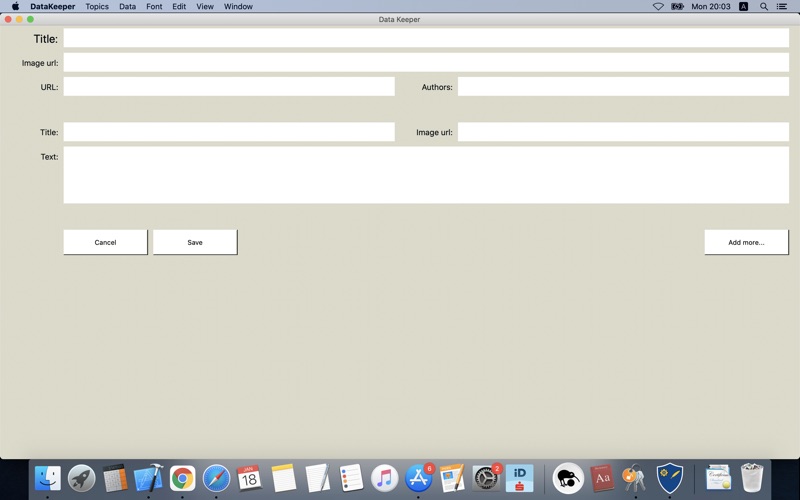Open the Reminders app in dock

pos(351,478)
